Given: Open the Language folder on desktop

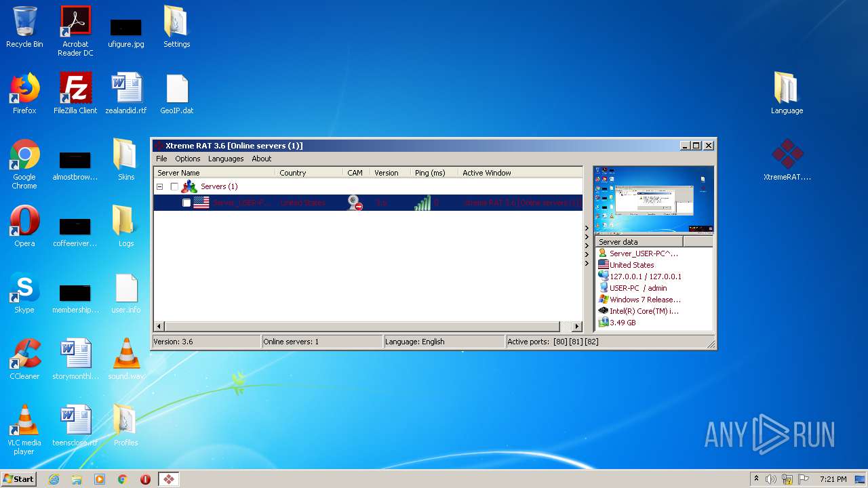Looking at the screenshot, I should [x=787, y=94].
